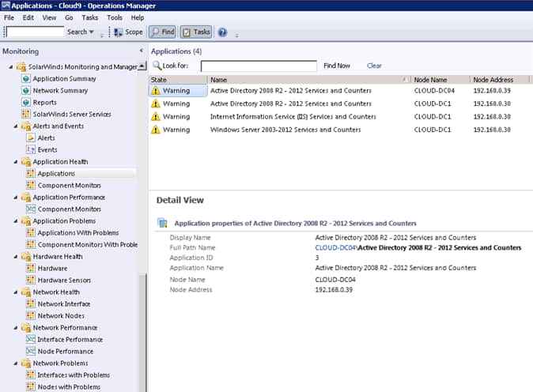533x392 pixels.
Task: Click the Hardware Sensors view icon
Action: click(x=31, y=281)
